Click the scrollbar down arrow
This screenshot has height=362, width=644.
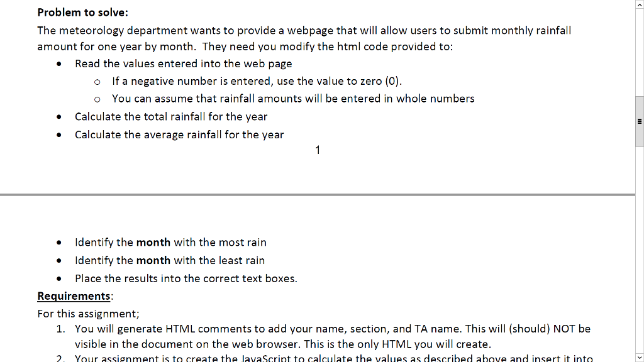coord(640,358)
